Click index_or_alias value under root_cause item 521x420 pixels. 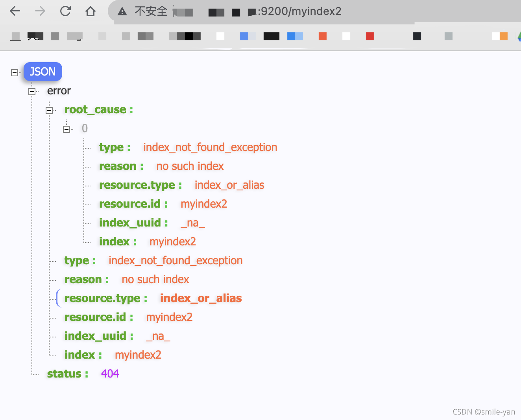tap(229, 185)
